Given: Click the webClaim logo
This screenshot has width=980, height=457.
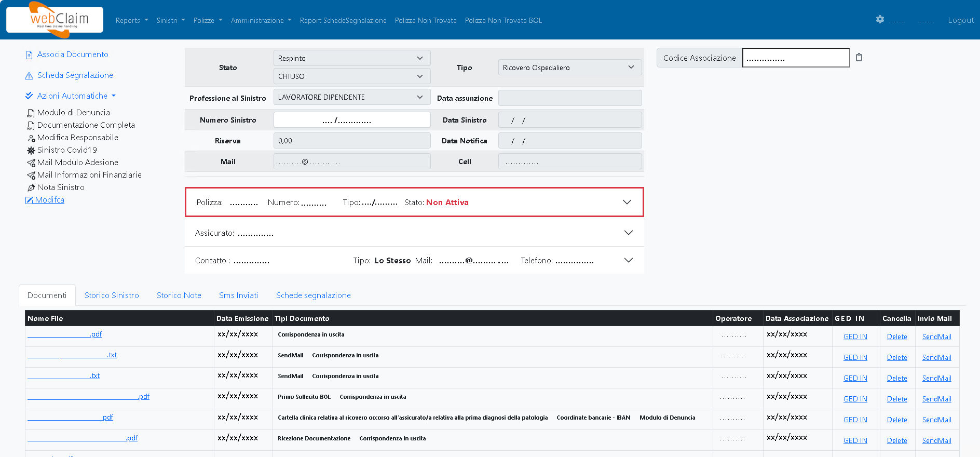Looking at the screenshot, I should 55,20.
